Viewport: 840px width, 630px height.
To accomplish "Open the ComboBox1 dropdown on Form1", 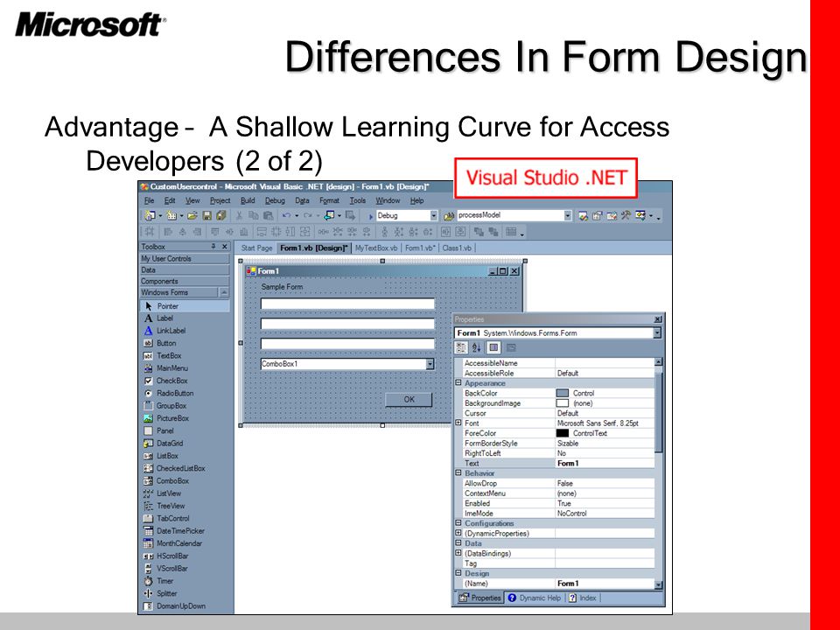I will click(430, 364).
